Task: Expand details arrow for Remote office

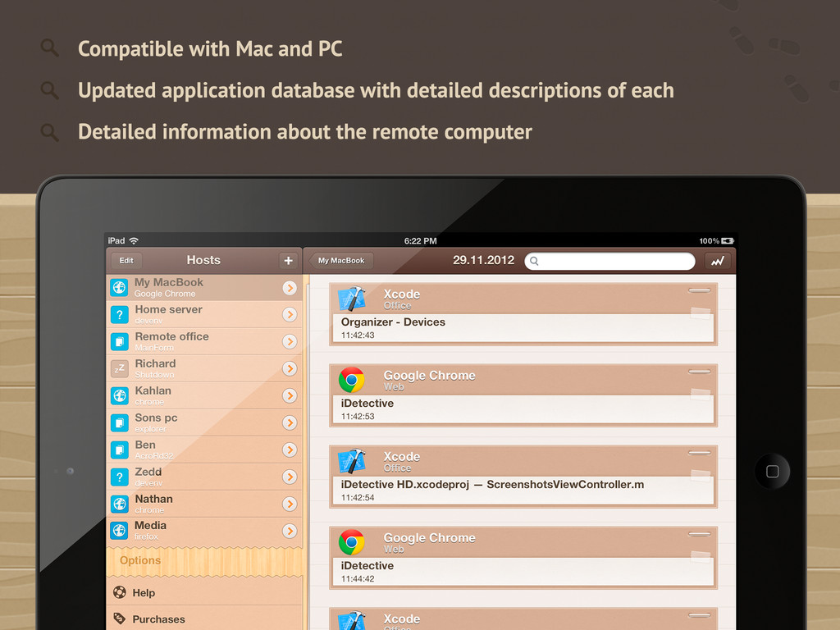Action: tap(290, 342)
